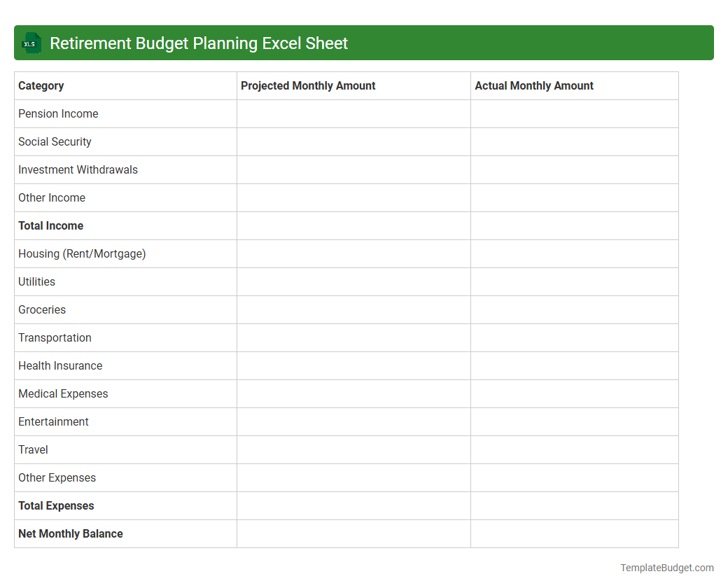Click the actual amount cell for Travel
The image size is (728, 588).
(574, 449)
